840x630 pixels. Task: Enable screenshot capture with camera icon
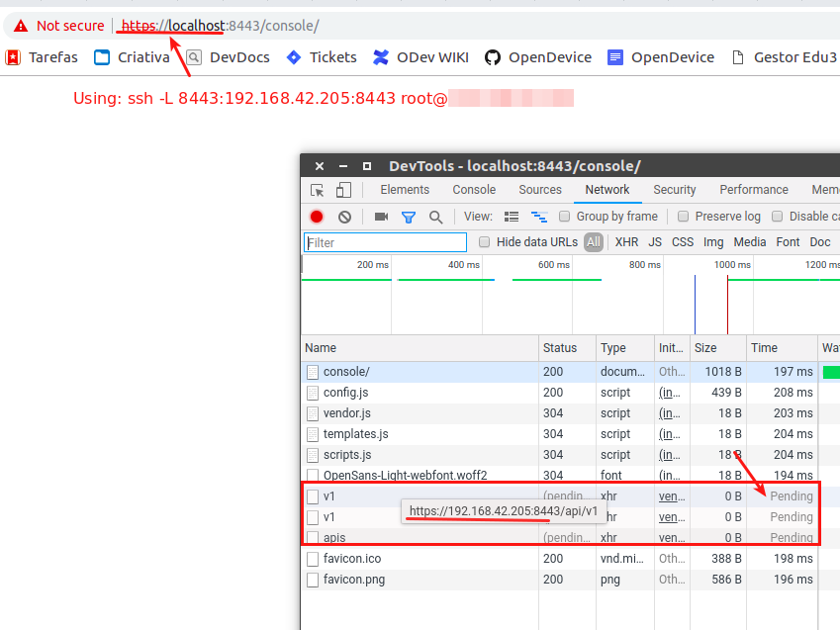coord(380,216)
